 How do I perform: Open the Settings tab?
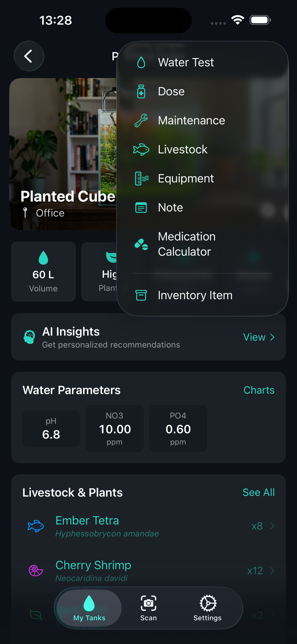[207, 608]
